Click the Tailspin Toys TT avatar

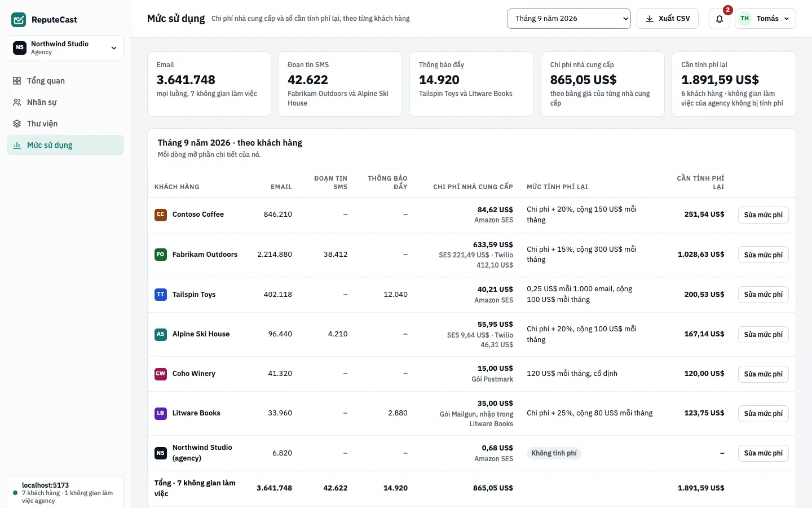point(161,295)
